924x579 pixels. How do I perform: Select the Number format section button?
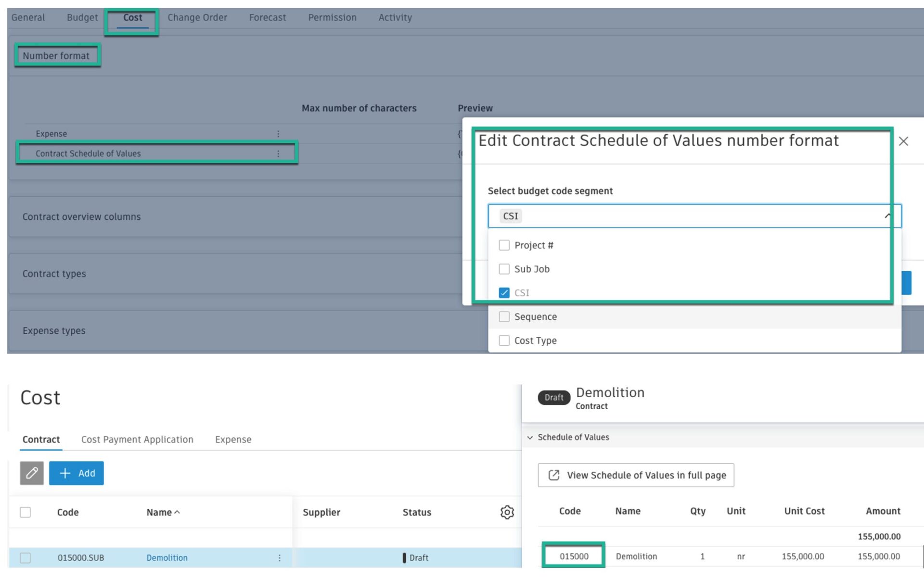56,55
